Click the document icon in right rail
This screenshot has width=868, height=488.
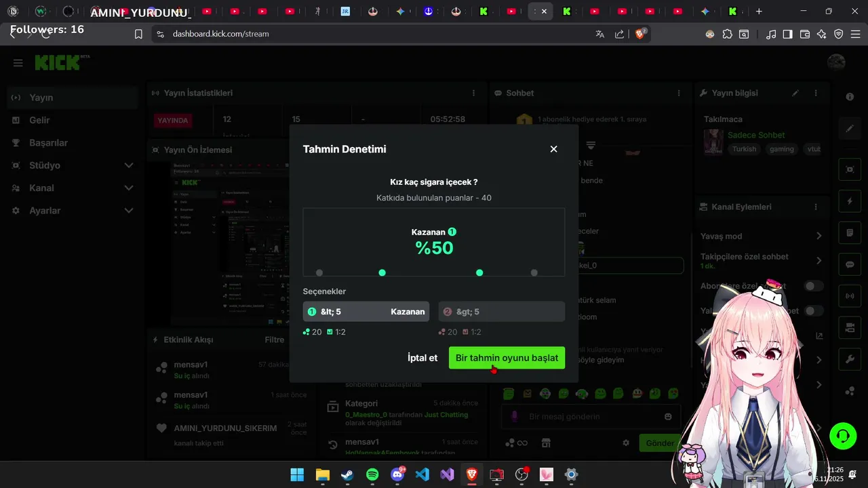coord(850,233)
